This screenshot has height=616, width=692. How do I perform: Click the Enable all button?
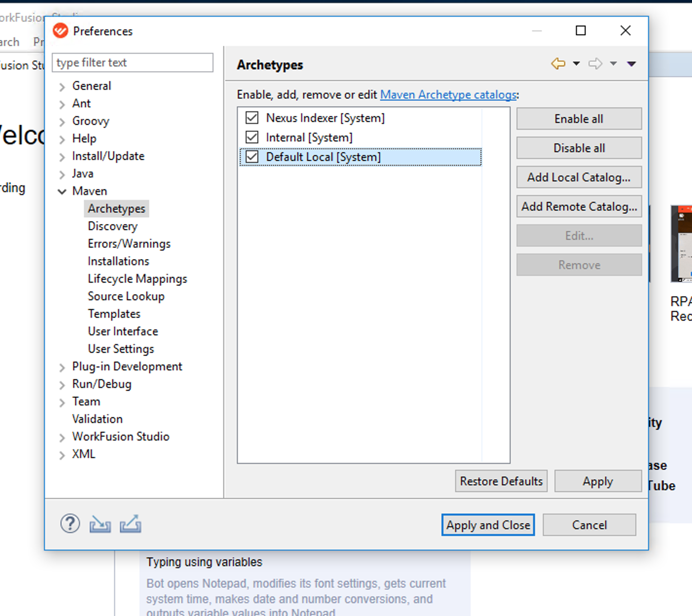tap(579, 119)
